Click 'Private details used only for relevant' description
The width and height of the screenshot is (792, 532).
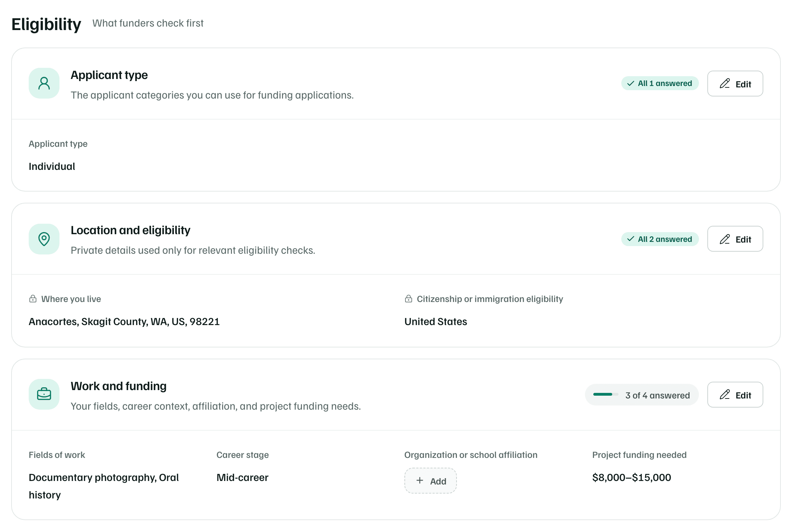tap(193, 250)
